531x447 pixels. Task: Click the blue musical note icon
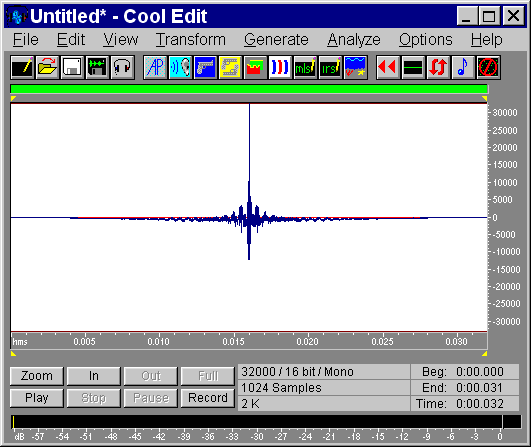pyautogui.click(x=463, y=67)
